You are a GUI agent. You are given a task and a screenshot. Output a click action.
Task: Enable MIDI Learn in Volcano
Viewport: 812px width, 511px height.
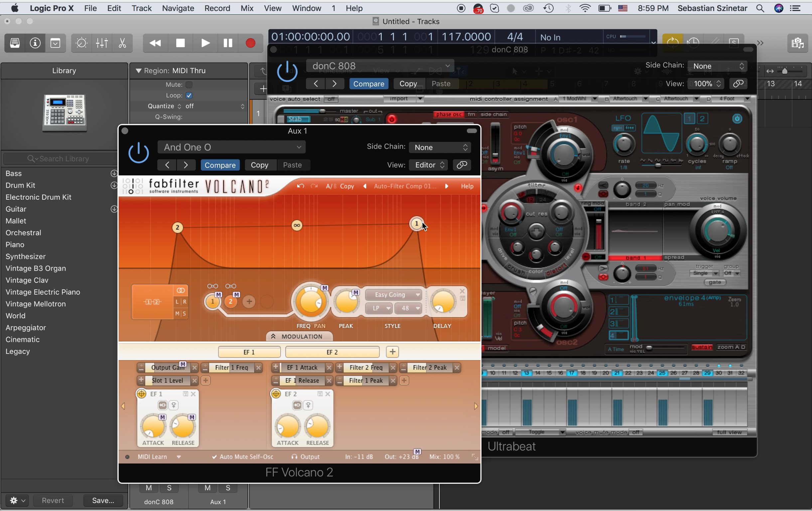pyautogui.click(x=152, y=457)
